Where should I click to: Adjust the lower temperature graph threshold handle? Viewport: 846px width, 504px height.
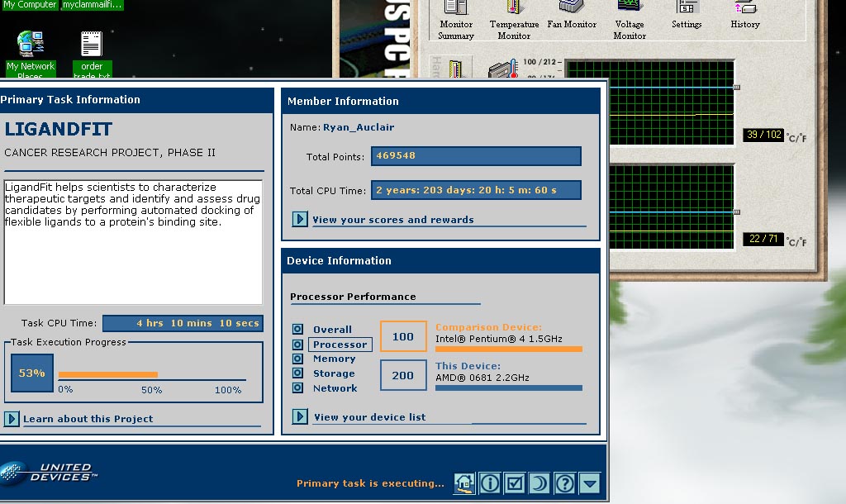coord(736,212)
